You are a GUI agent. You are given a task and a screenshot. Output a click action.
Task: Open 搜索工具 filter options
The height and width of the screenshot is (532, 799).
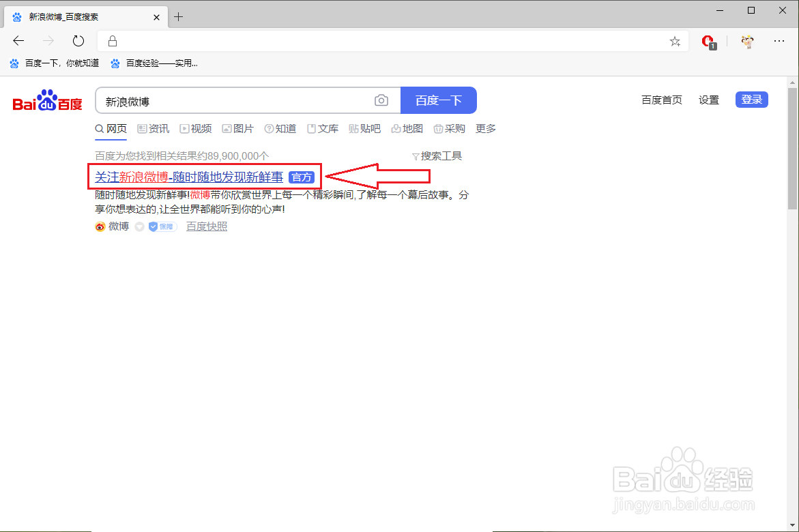[437, 156]
